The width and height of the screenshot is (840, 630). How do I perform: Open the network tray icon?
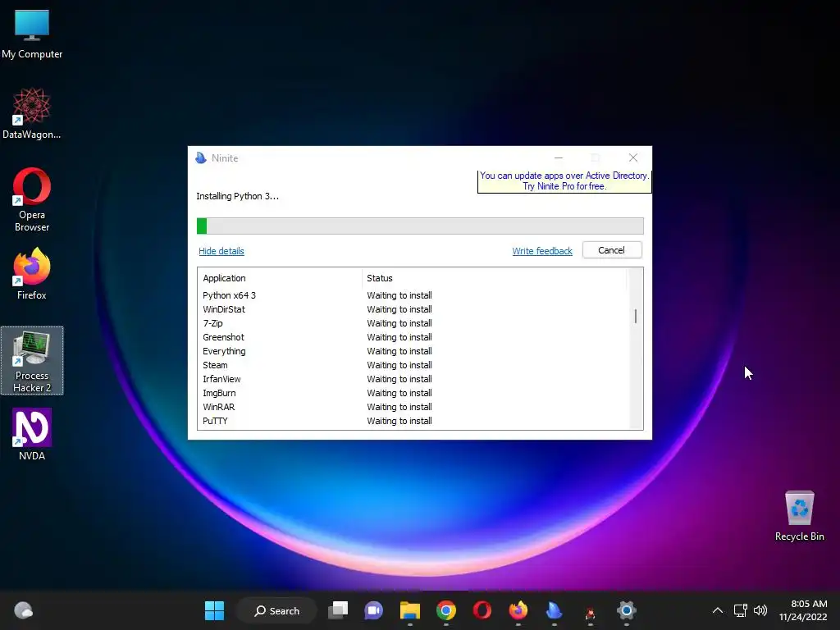(x=741, y=610)
